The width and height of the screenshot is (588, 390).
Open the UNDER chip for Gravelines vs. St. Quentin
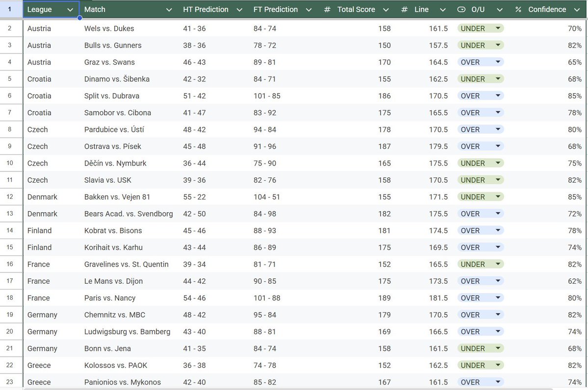tap(481, 265)
